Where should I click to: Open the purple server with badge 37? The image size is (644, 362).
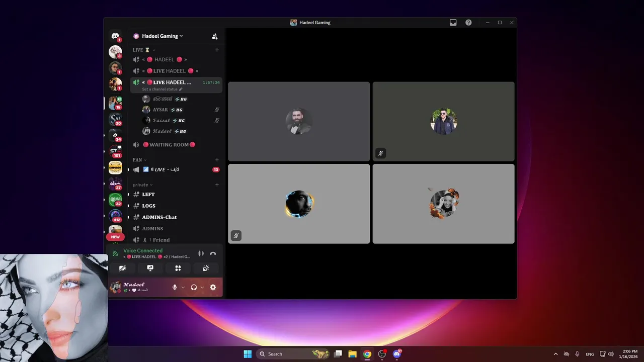pyautogui.click(x=115, y=184)
